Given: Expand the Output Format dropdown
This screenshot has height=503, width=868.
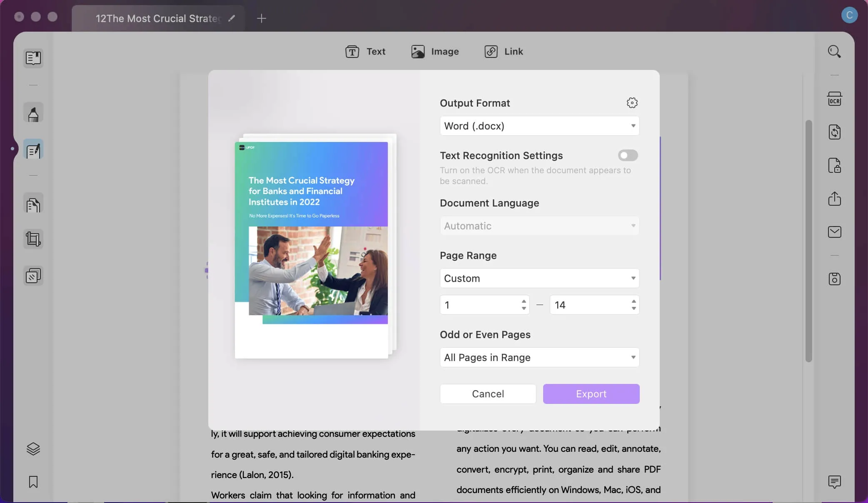Looking at the screenshot, I should click(x=539, y=126).
